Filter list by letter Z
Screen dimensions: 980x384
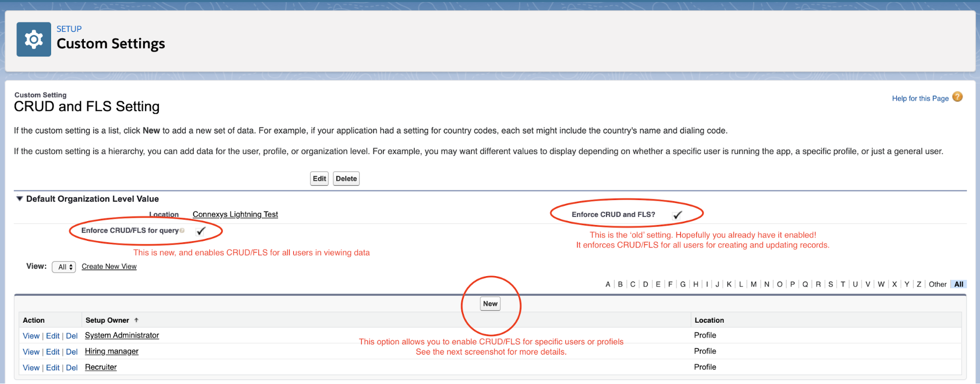pyautogui.click(x=919, y=284)
